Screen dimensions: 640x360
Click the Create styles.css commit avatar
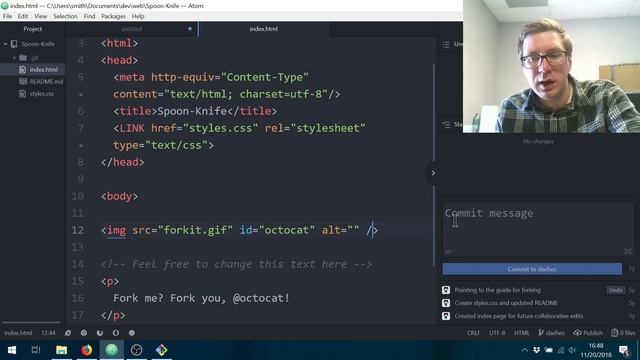(446, 303)
